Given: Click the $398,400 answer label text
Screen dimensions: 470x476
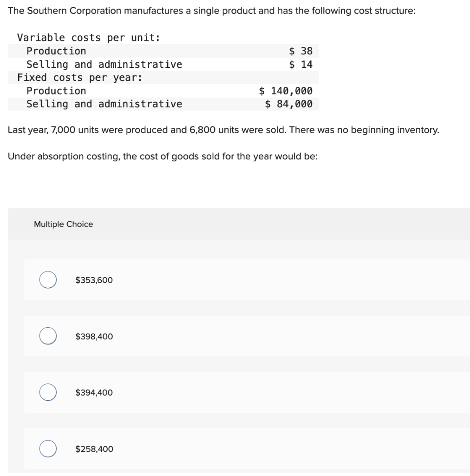Looking at the screenshot, I should [94, 337].
